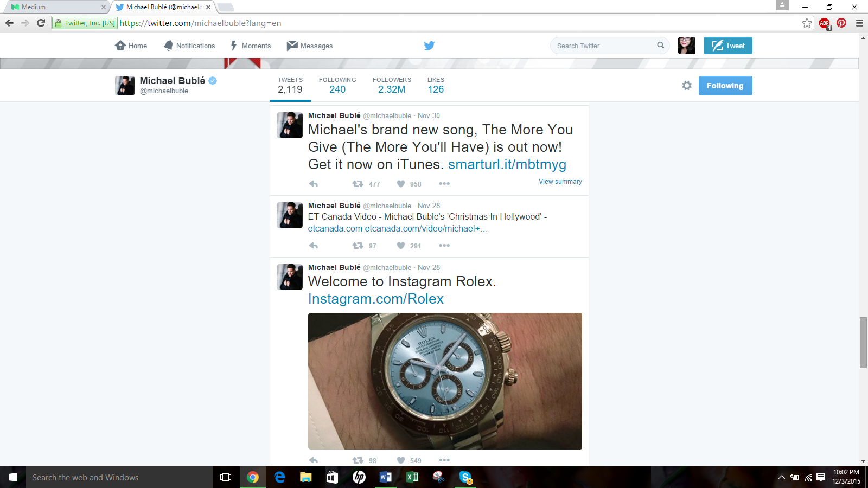Like the Nov 30 tweet
Screen dimensions: 868x488
click(x=401, y=184)
